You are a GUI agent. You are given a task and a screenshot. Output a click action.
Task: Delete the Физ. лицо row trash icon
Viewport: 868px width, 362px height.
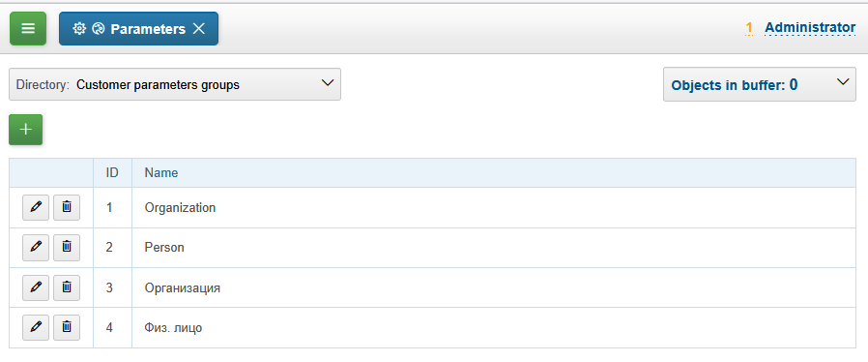[67, 327]
